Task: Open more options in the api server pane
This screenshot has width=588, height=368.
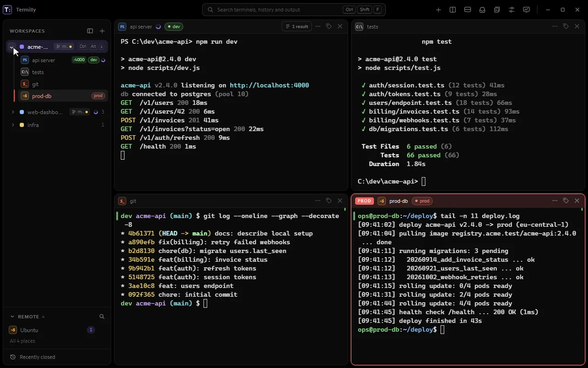Action: (x=318, y=26)
